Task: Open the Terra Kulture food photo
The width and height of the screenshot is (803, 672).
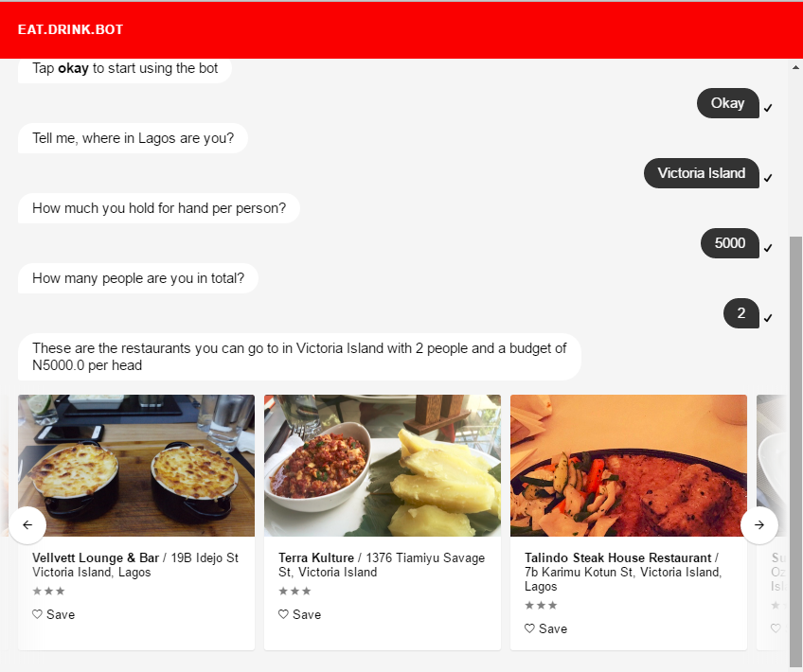Action: [383, 466]
